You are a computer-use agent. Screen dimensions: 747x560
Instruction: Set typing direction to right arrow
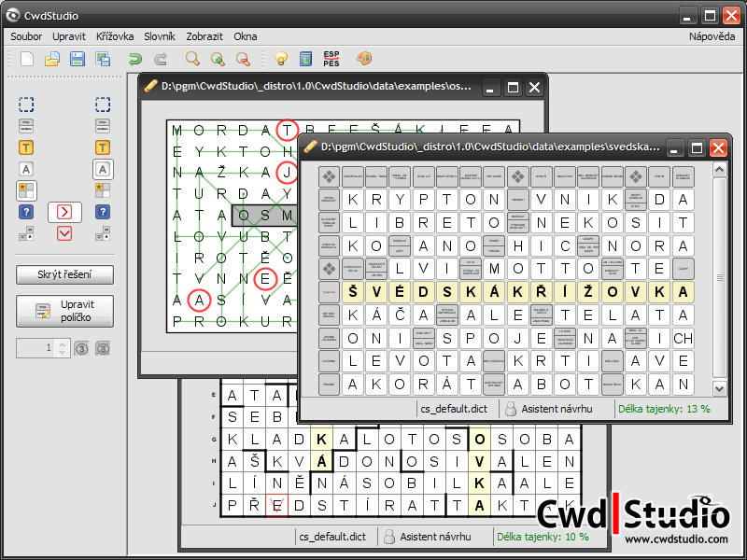[64, 212]
